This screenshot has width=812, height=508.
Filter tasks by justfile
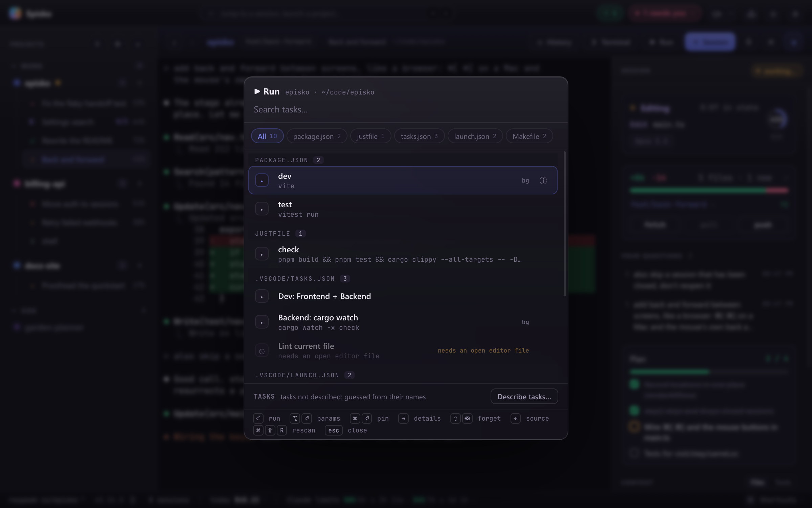pos(370,136)
